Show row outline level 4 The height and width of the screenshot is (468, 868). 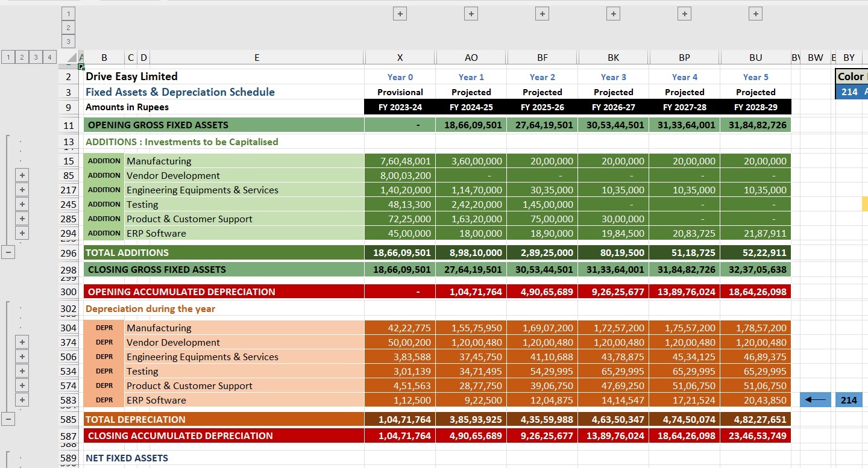pyautogui.click(x=50, y=57)
